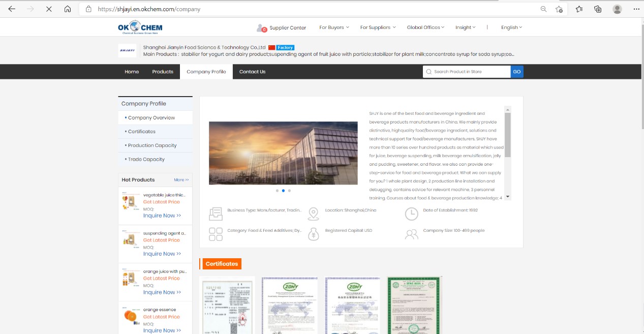644x334 pixels.
Task: Open the browser home page
Action: click(x=68, y=9)
